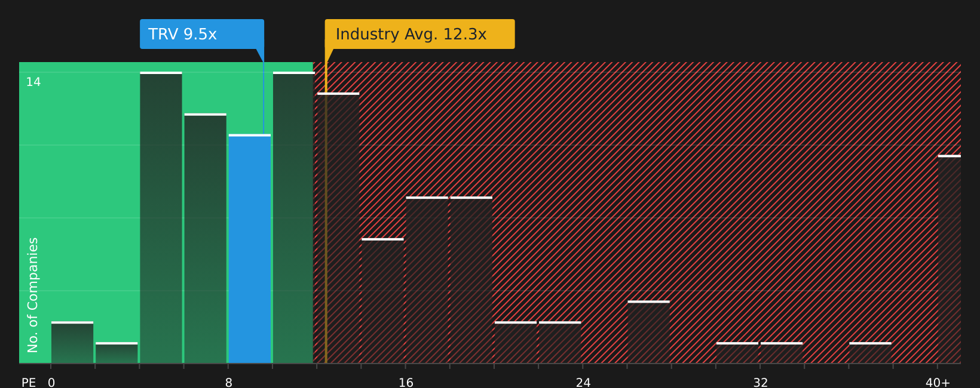This screenshot has height=388, width=980.
Task: Click the PE axis label 32
Action: 760,383
